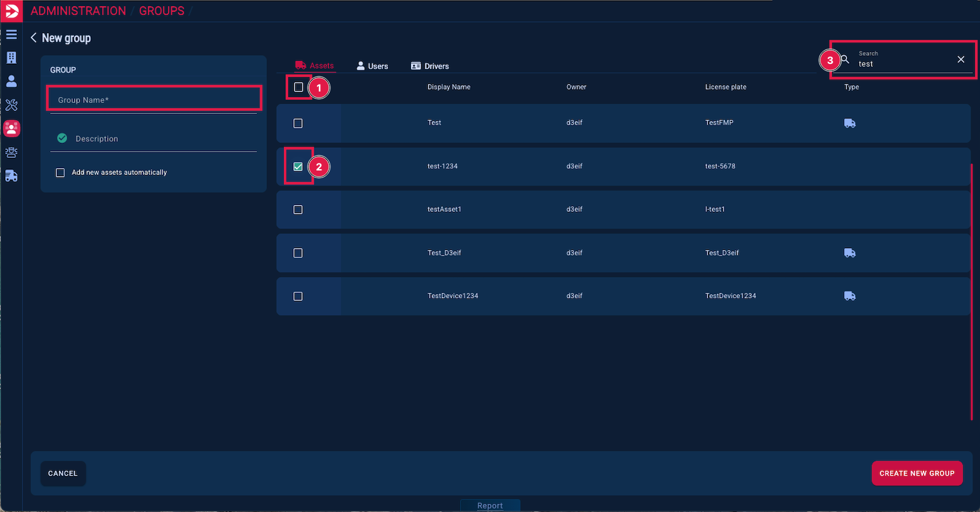Image resolution: width=980 pixels, height=512 pixels.
Task: Click the Create New Group button
Action: click(916, 473)
